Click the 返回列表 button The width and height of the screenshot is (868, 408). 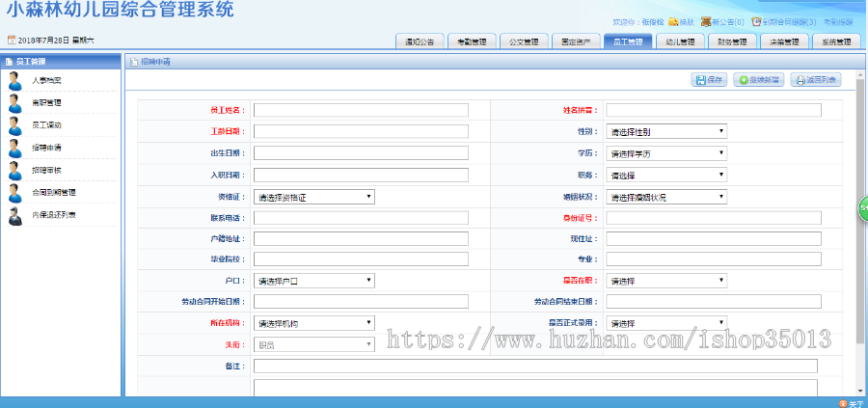tap(815, 80)
